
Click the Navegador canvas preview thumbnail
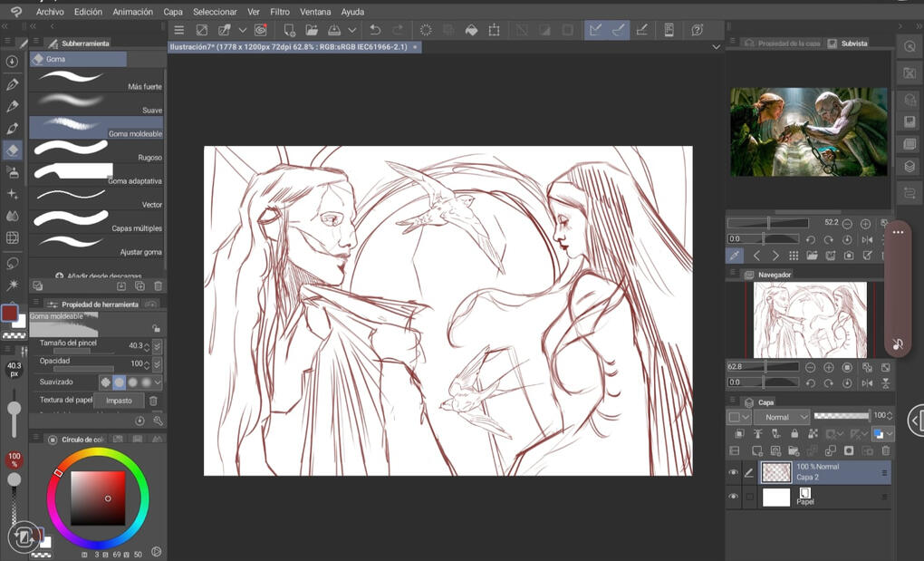coord(810,319)
